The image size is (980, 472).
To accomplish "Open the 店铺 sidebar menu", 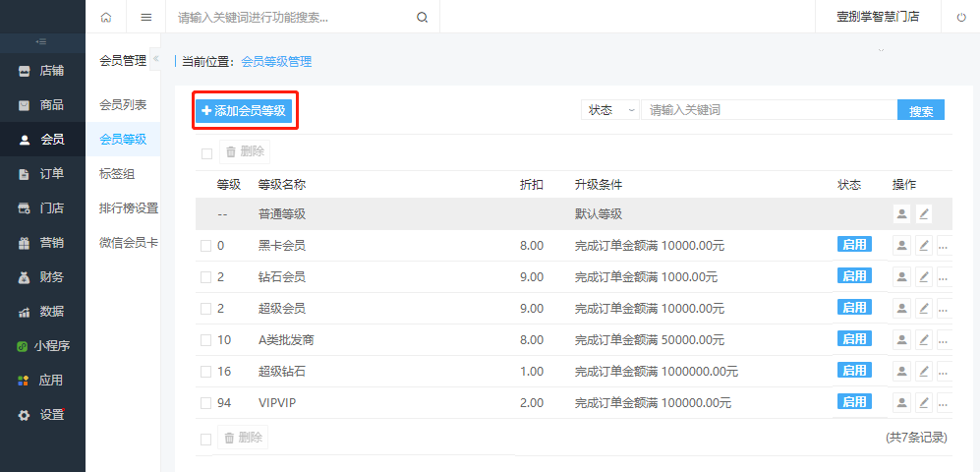I will click(x=42, y=71).
